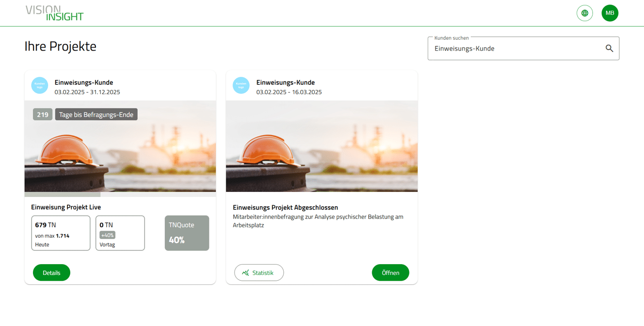Open Details of Einweisung Projekt Live
The width and height of the screenshot is (644, 326).
pyautogui.click(x=52, y=272)
